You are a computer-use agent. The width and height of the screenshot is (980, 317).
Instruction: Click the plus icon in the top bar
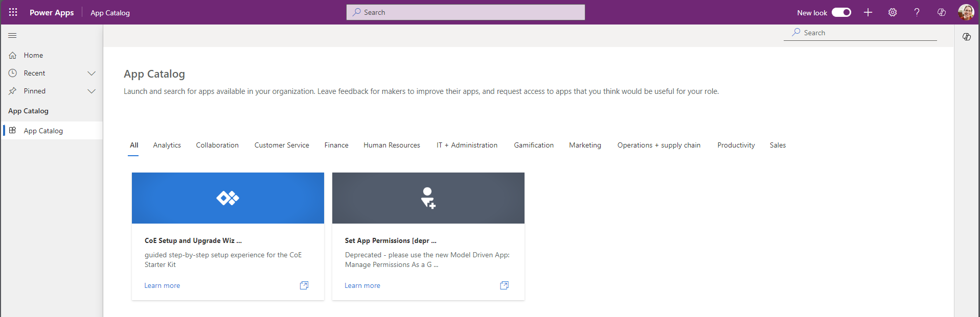pyautogui.click(x=868, y=12)
